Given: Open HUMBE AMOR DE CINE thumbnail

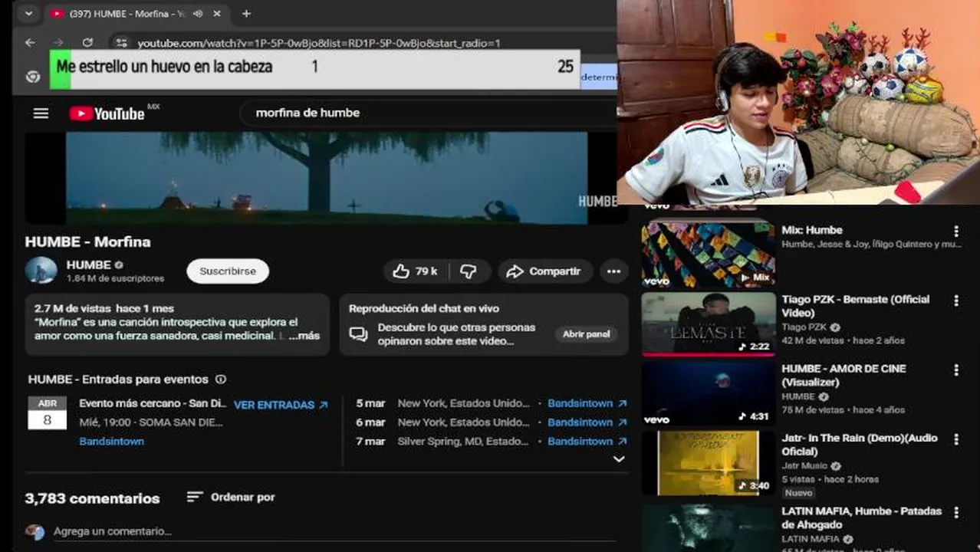Looking at the screenshot, I should tap(708, 393).
